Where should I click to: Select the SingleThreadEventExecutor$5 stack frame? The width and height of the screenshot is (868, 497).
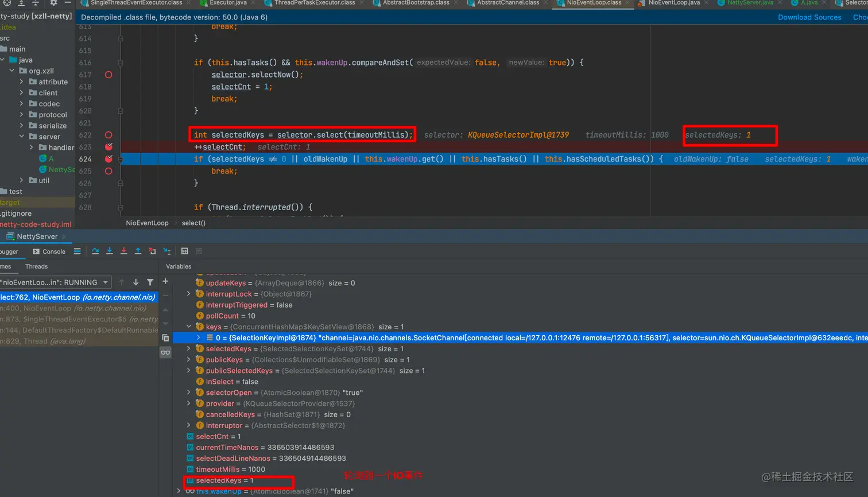[x=79, y=319]
